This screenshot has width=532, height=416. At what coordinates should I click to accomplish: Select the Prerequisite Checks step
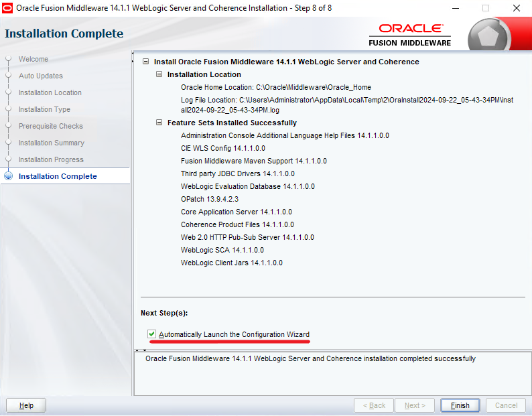click(x=51, y=126)
